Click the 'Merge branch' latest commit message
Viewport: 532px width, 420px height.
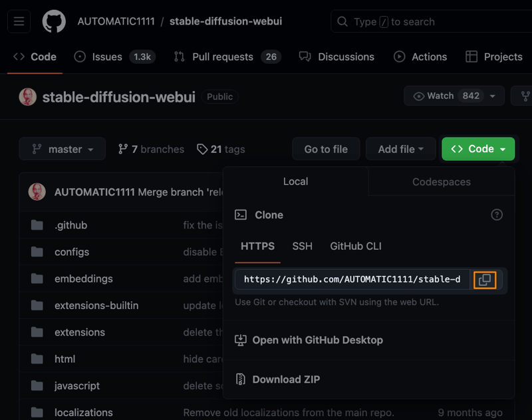(x=180, y=192)
